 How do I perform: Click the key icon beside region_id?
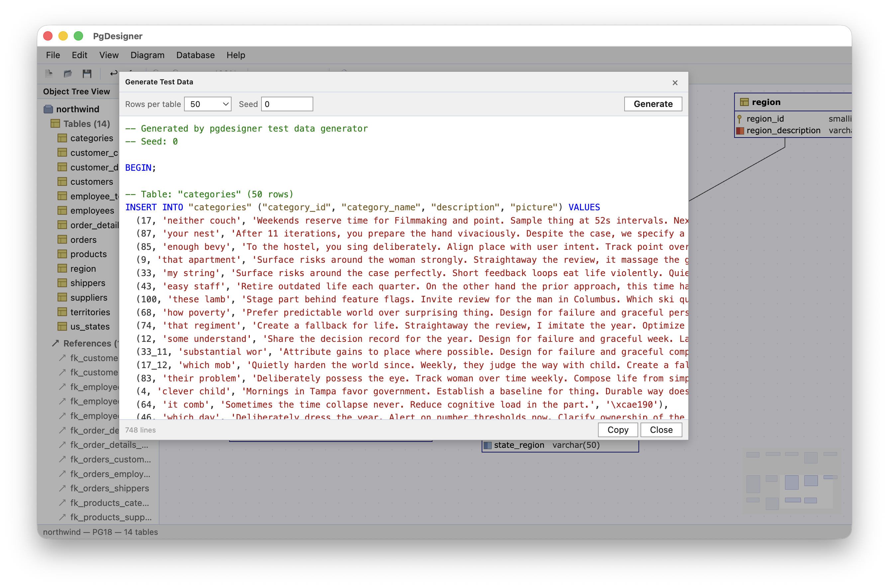coord(739,119)
